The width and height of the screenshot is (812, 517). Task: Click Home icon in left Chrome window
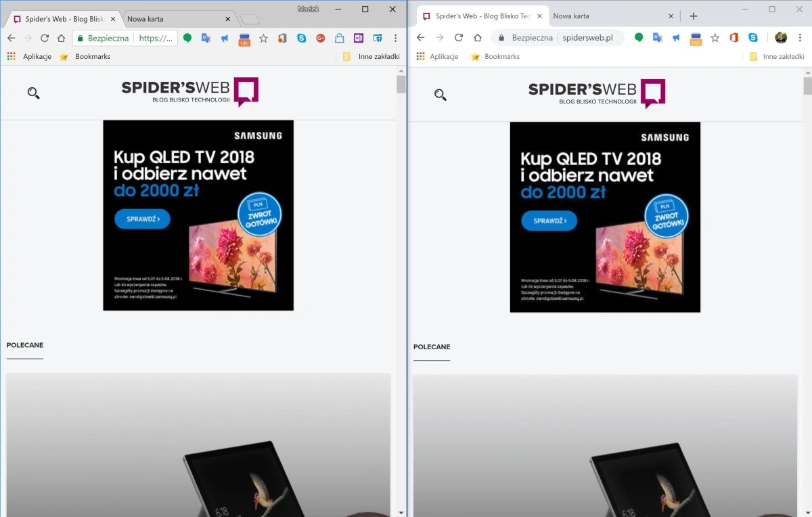[x=61, y=39]
